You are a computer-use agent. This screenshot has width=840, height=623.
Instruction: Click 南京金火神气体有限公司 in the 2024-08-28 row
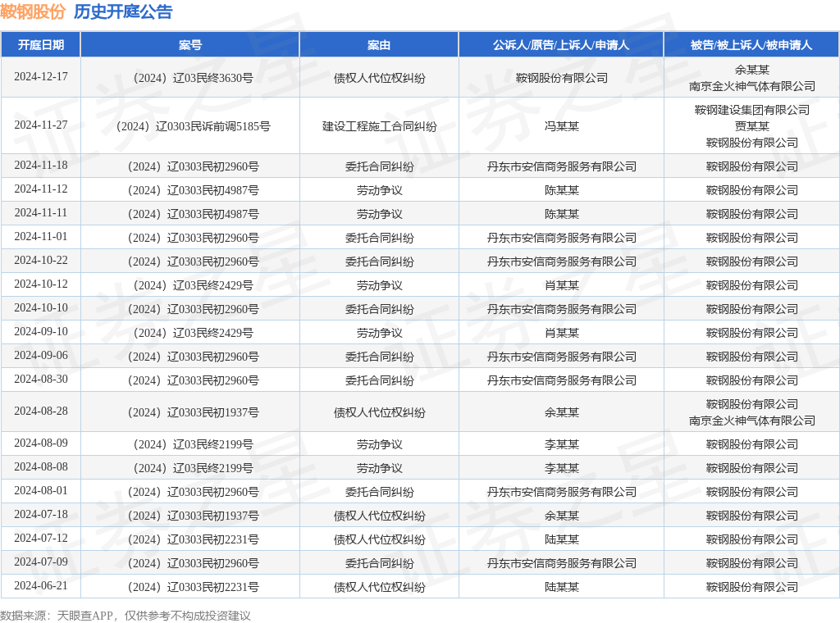[x=751, y=421]
